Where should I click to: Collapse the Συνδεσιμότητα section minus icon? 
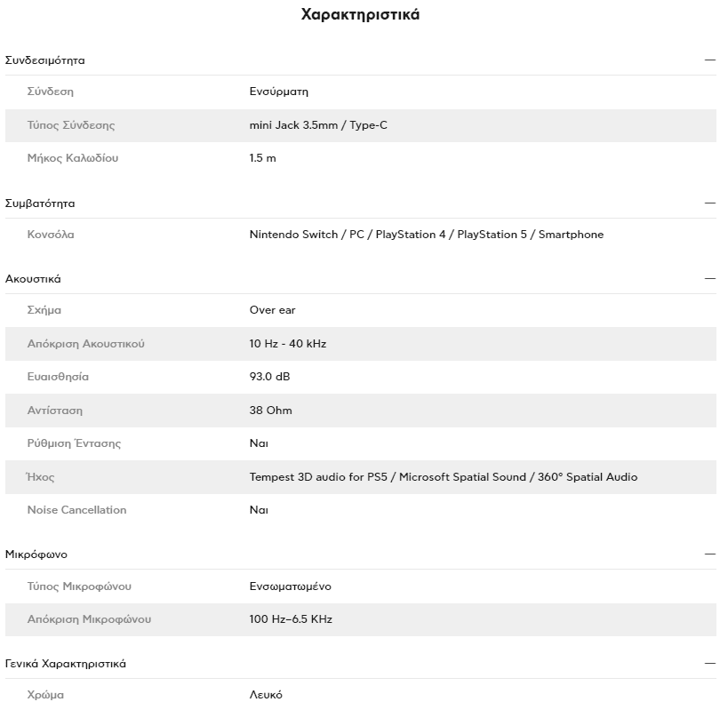tap(710, 60)
